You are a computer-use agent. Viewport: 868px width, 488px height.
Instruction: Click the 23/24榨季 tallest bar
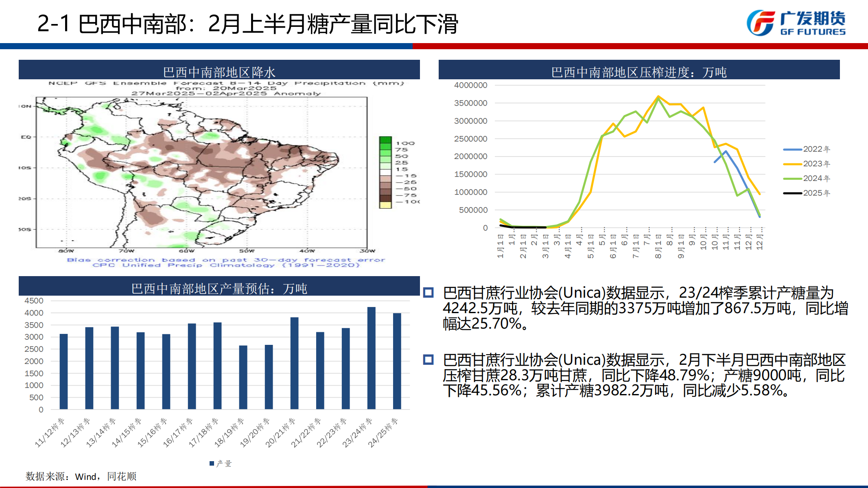(x=371, y=358)
